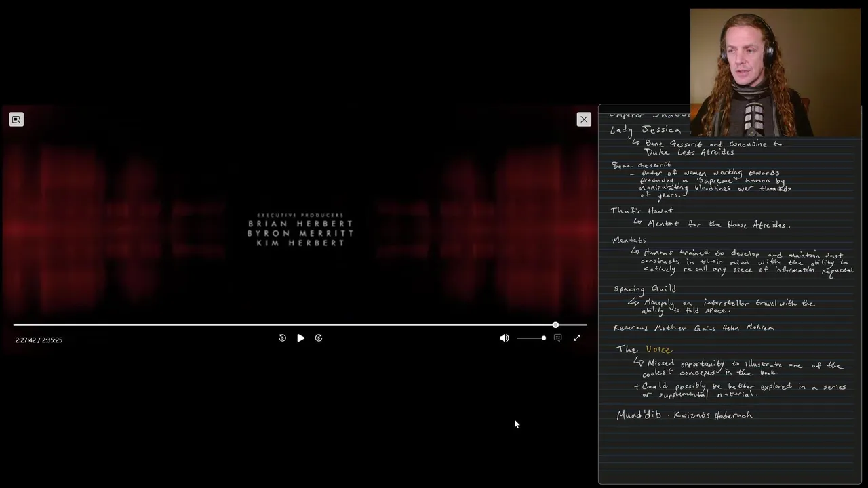Enter fullscreen with the expand arrows

[577, 338]
